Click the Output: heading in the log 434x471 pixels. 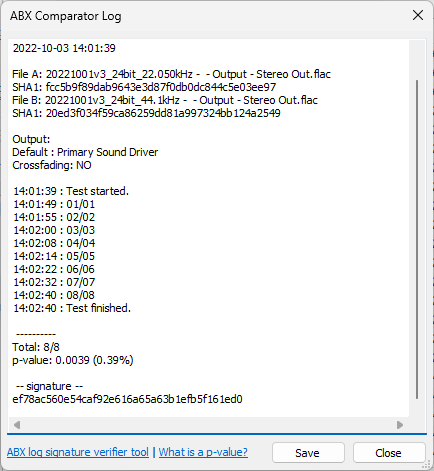[31, 139]
